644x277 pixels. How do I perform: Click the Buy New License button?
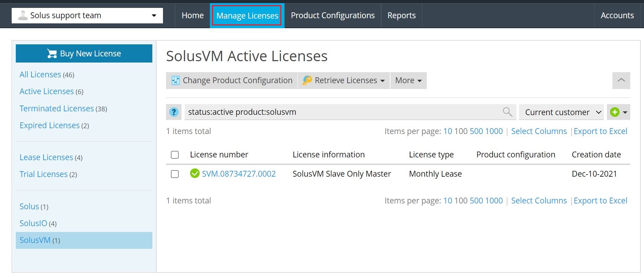(84, 53)
